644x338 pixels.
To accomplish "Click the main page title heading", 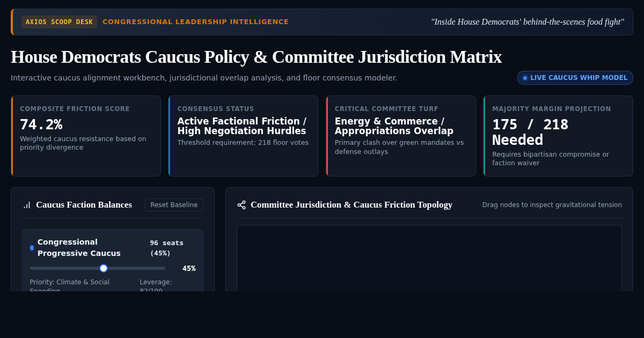I will (256, 57).
